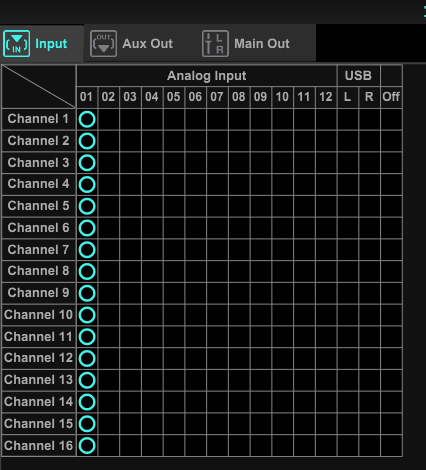Assign Channel 1 to USB L
Viewport: 426px width, 470px height.
point(348,119)
